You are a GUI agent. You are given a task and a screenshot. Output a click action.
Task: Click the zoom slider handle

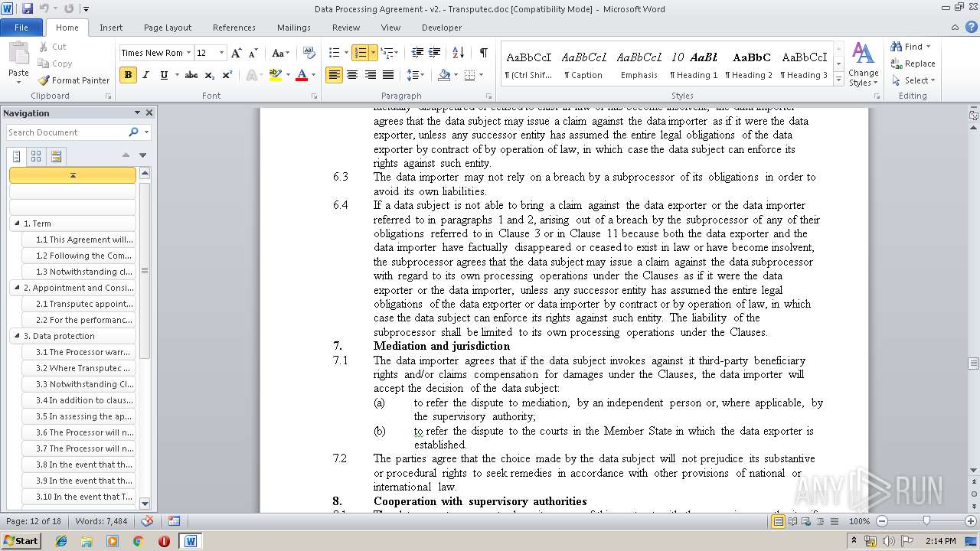926,521
